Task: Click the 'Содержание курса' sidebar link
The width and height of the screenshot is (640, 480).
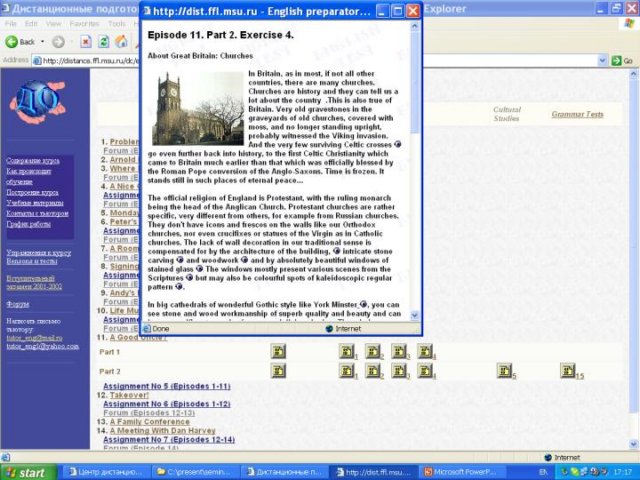Action: [33, 161]
